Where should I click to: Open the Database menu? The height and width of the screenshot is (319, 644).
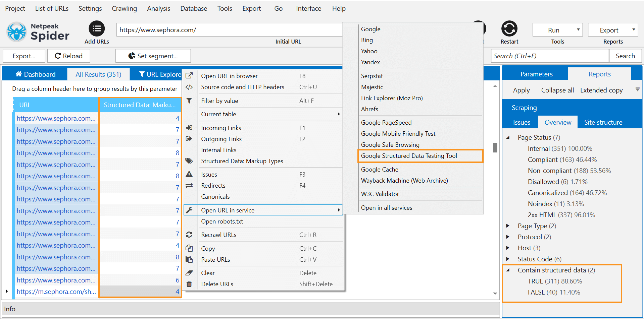[x=194, y=8]
